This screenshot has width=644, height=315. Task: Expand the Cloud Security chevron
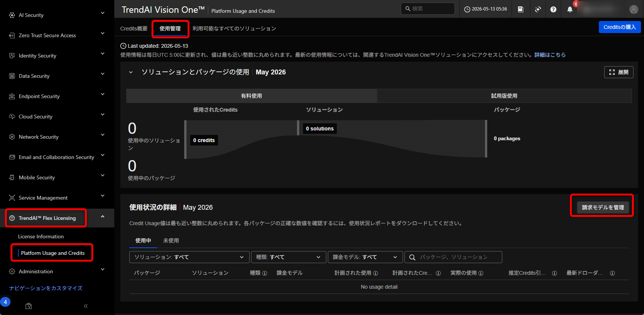(x=103, y=115)
